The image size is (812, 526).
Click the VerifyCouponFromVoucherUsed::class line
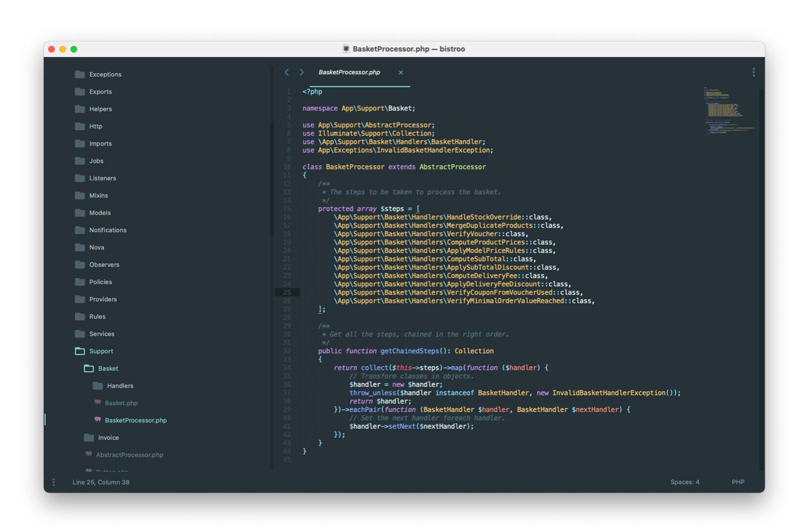tap(458, 292)
